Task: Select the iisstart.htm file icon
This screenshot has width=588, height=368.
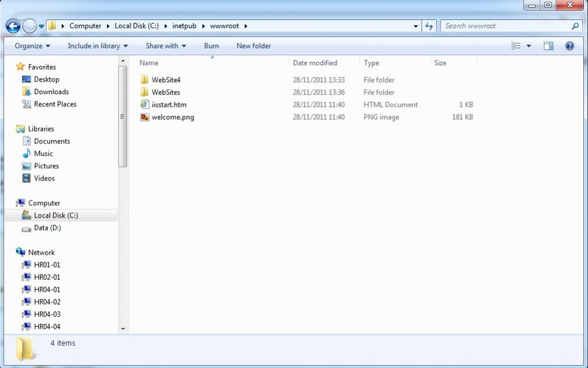Action: click(x=145, y=105)
